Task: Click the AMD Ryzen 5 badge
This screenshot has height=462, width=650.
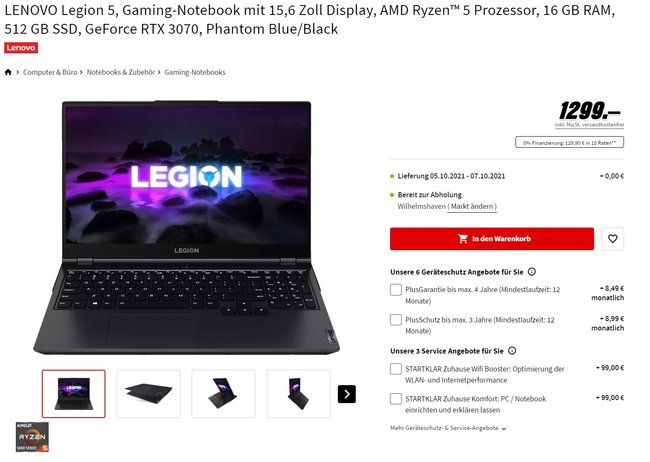Action: (32, 437)
